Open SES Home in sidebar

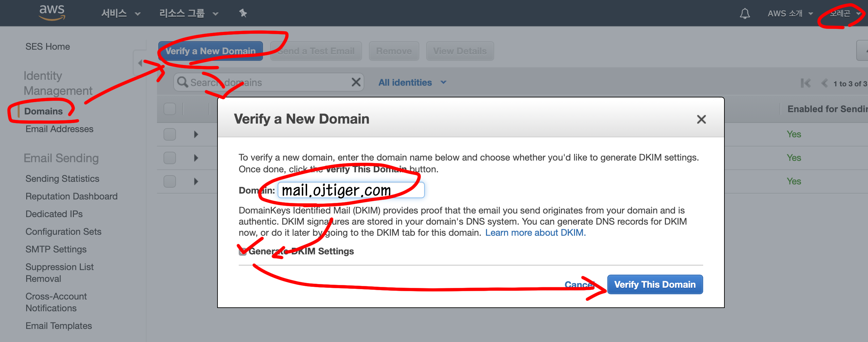pos(47,46)
